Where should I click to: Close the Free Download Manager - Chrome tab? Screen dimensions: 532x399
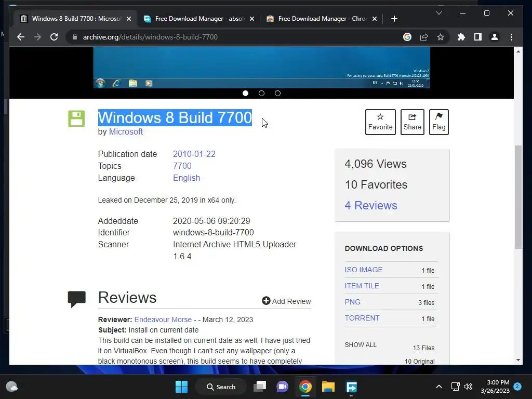pyautogui.click(x=375, y=19)
